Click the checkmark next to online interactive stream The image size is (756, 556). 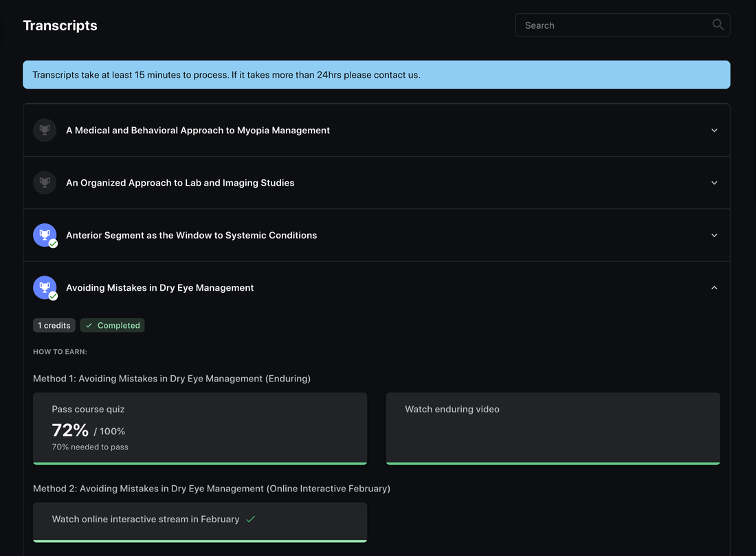pos(250,519)
